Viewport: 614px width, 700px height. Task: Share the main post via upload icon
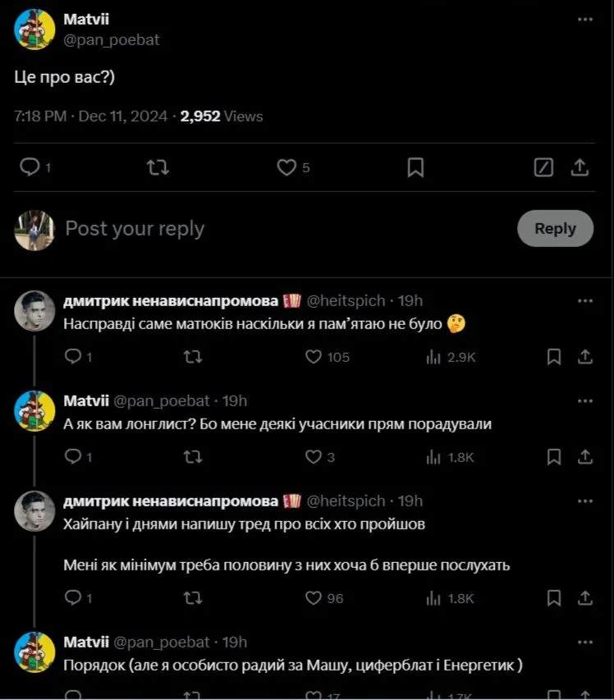pos(580,167)
